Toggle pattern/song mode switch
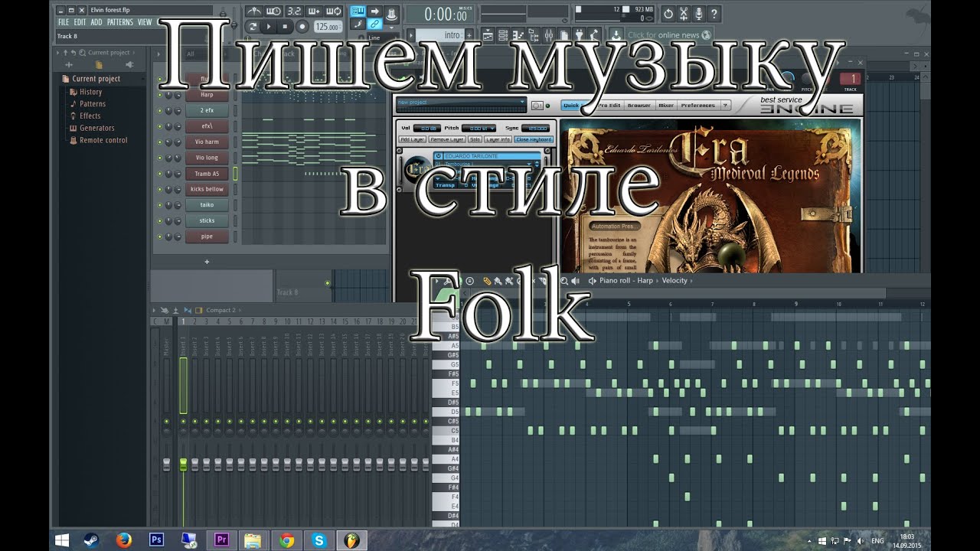Viewport: 980px width, 551px height. 253,27
